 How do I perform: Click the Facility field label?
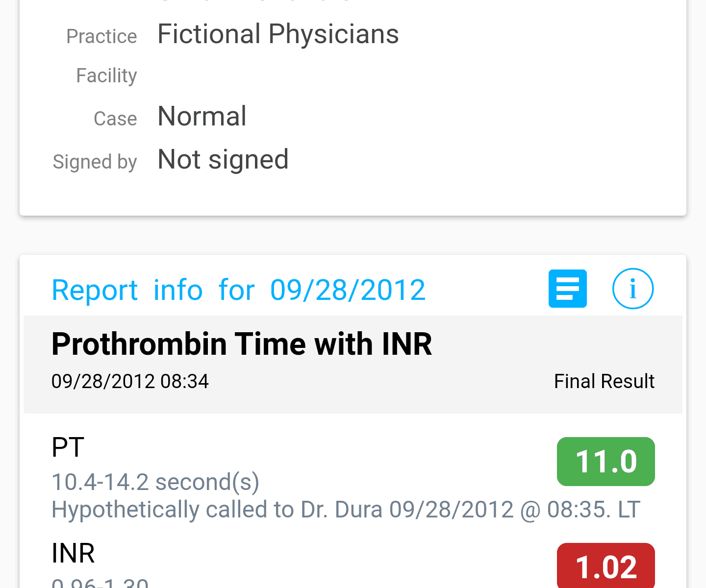point(106,75)
